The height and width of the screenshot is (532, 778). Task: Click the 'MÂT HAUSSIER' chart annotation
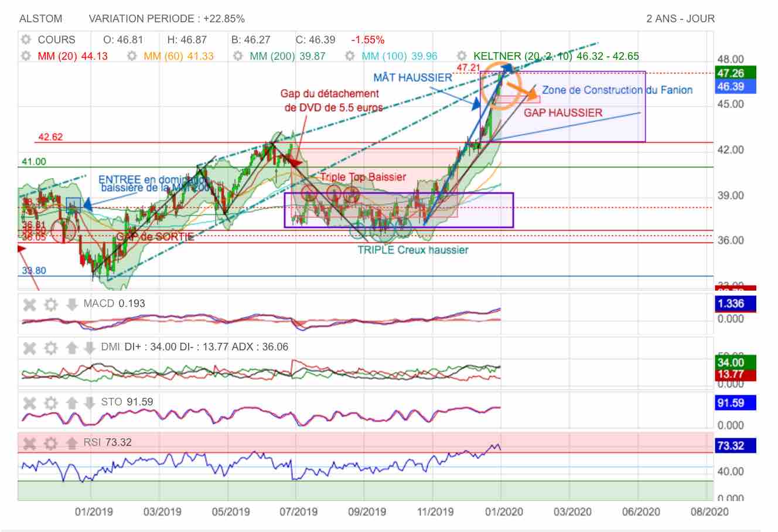coord(413,77)
